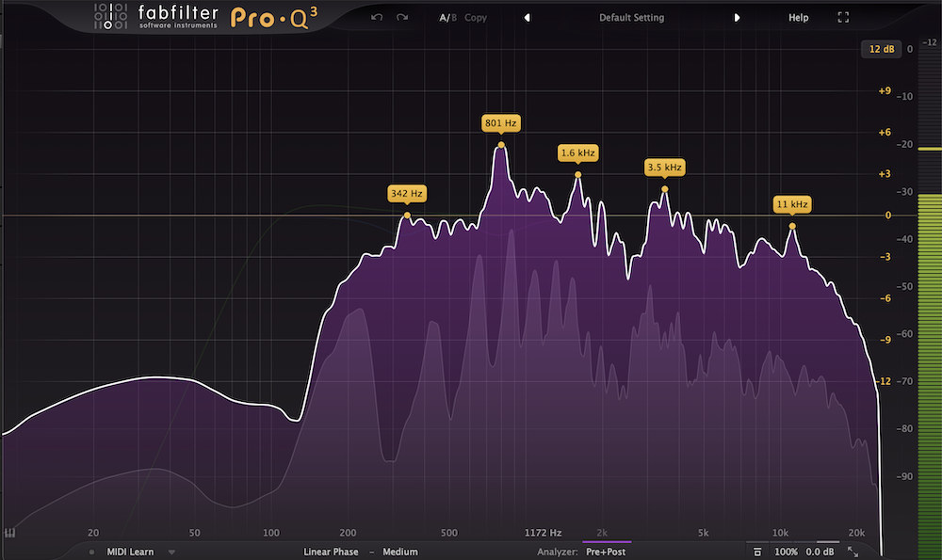
Task: Click the +6 gain scale label
Action: click(885, 133)
